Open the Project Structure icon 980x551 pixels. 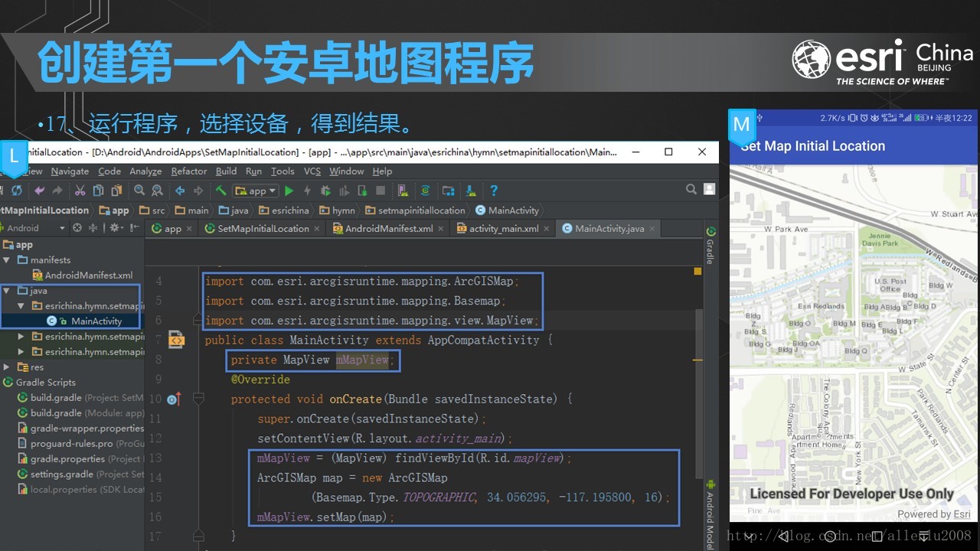(x=449, y=191)
